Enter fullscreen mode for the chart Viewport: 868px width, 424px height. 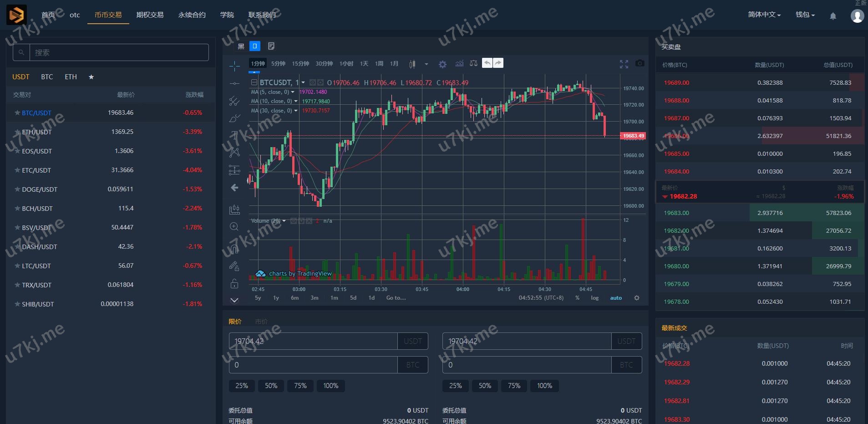[x=624, y=64]
